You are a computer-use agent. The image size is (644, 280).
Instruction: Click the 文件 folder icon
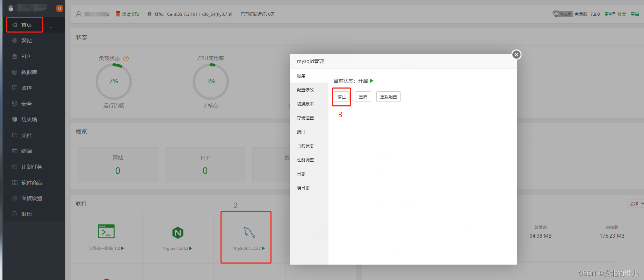point(15,135)
